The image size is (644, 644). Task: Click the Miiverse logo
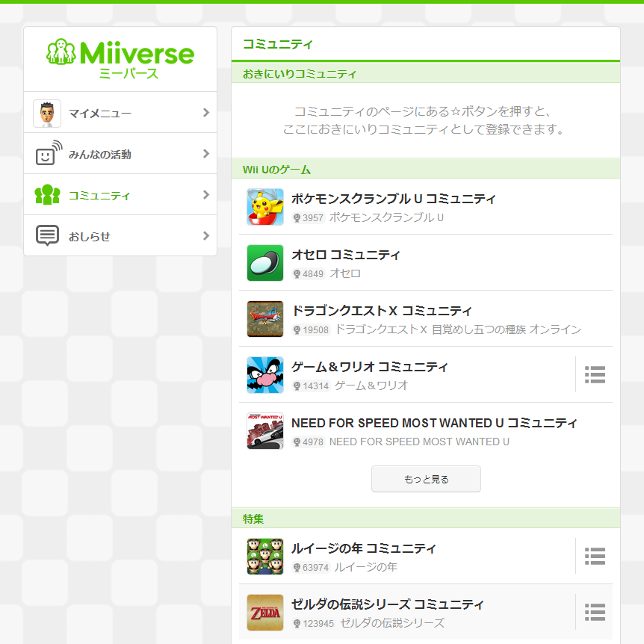click(x=120, y=58)
